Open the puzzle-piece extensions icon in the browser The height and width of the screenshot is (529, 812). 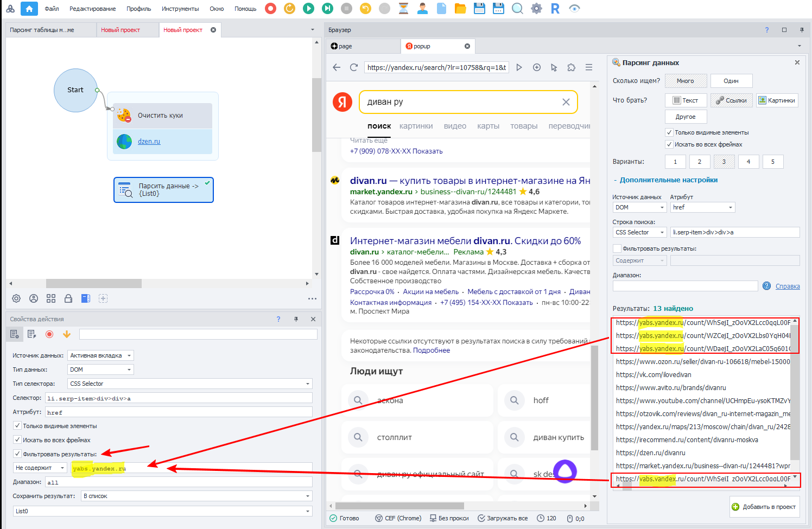[x=572, y=67]
